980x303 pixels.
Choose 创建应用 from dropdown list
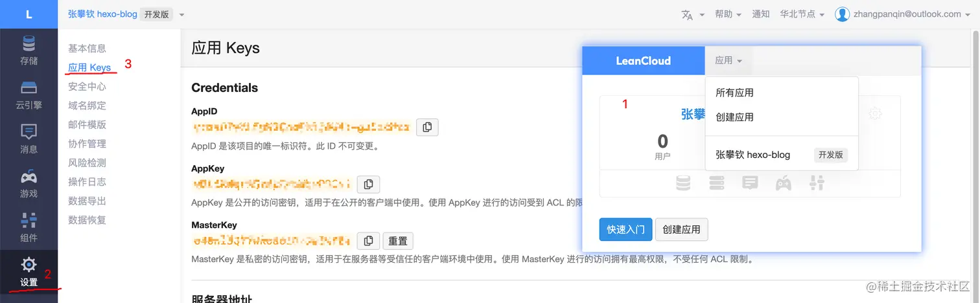click(x=781, y=117)
